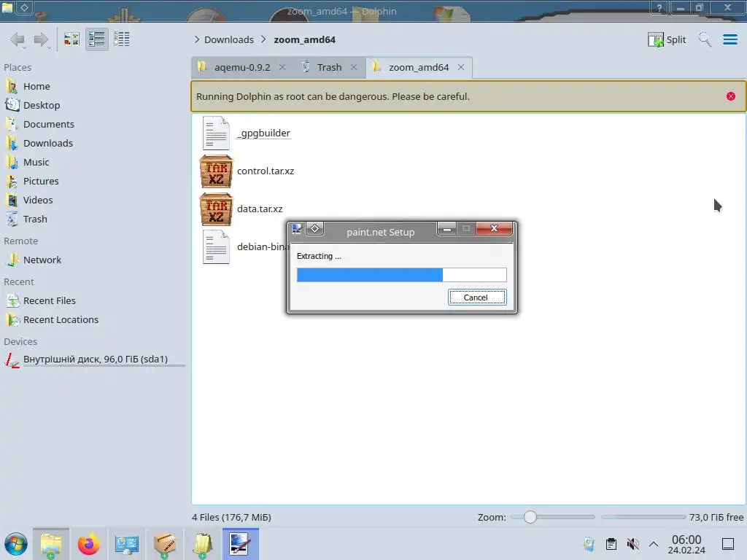
Task: Switch to Compact view mode
Action: [x=97, y=39]
